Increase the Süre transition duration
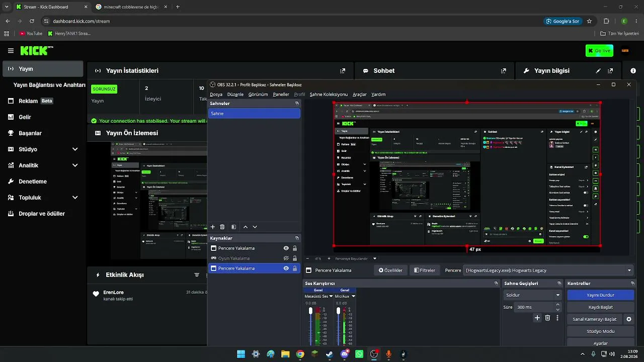The width and height of the screenshot is (644, 362). pyautogui.click(x=557, y=305)
